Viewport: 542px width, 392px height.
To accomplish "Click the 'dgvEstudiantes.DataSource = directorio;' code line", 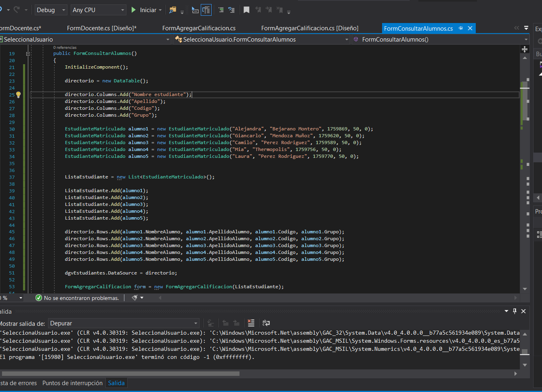I will [x=121, y=273].
